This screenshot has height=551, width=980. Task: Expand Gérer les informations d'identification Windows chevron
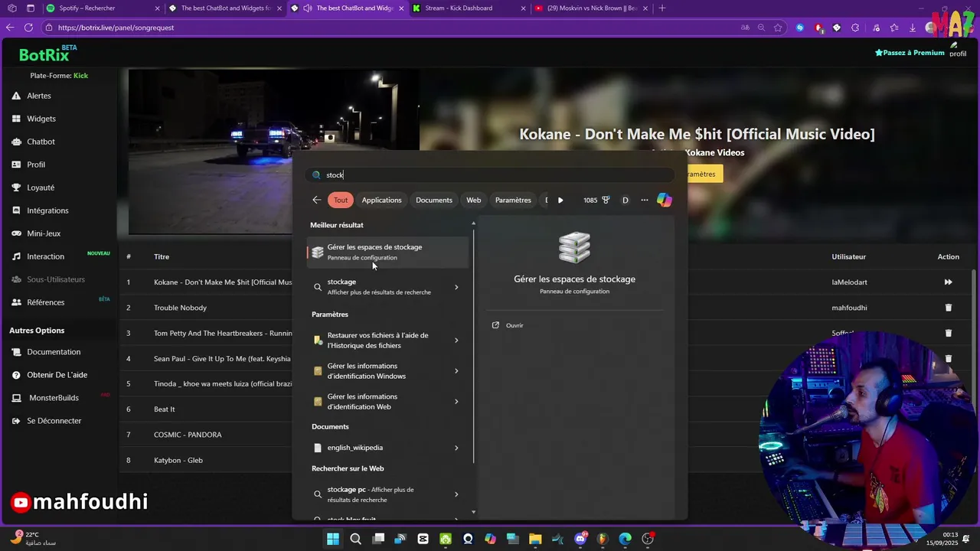point(456,371)
